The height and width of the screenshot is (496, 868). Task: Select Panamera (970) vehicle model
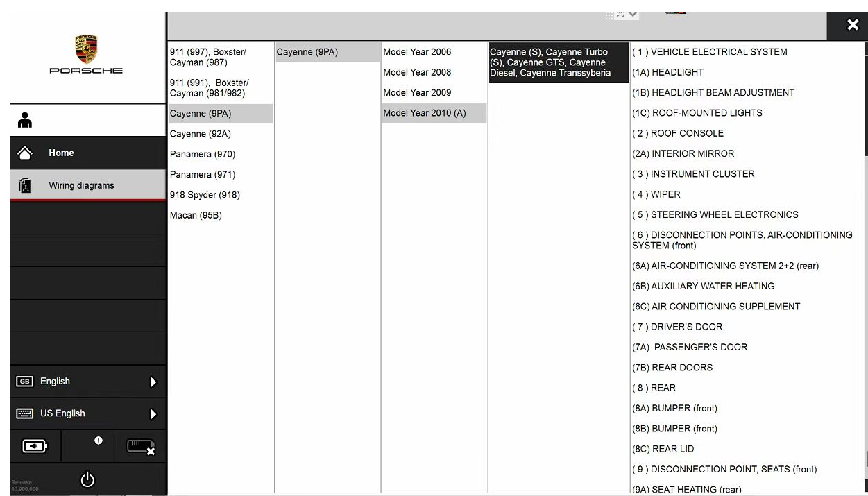[x=203, y=154]
